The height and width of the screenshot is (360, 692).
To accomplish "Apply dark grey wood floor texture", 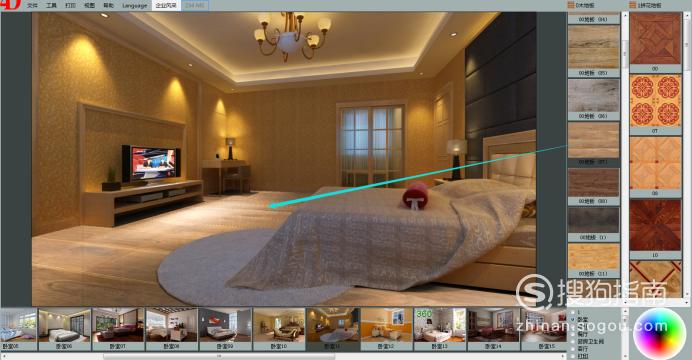I will point(594,220).
